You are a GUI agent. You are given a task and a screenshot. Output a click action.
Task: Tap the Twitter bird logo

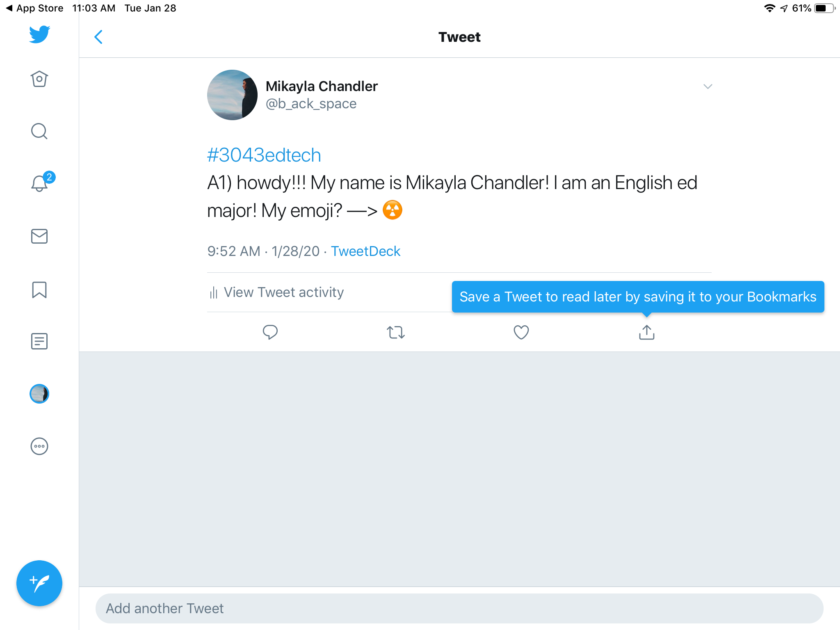pos(39,34)
